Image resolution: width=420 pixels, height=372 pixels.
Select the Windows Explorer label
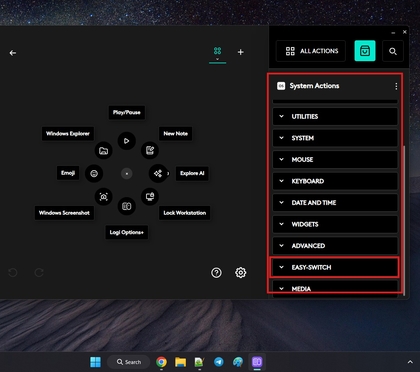pos(68,133)
